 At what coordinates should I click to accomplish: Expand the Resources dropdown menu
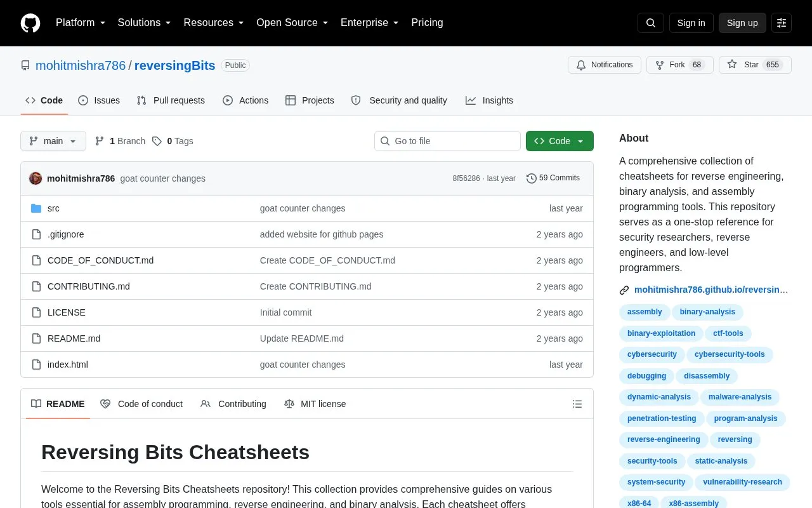click(214, 23)
